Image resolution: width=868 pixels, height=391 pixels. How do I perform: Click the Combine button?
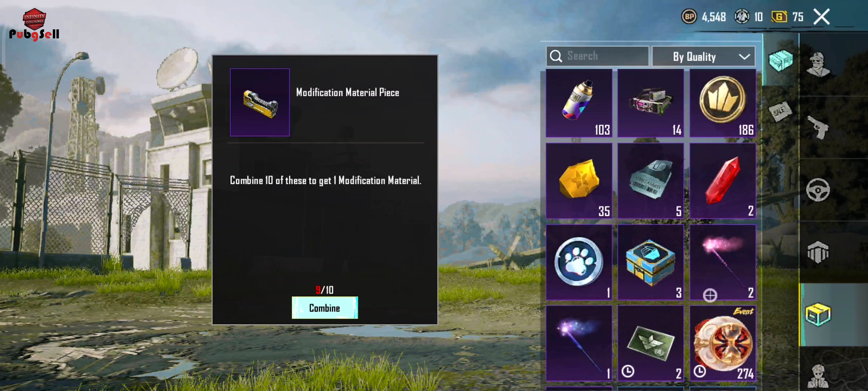pos(325,308)
